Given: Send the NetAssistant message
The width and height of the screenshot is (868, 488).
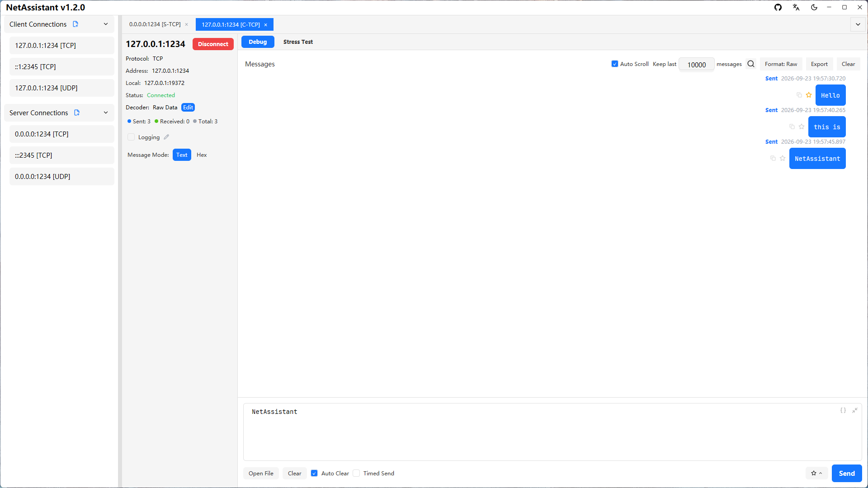Looking at the screenshot, I should coord(847,473).
